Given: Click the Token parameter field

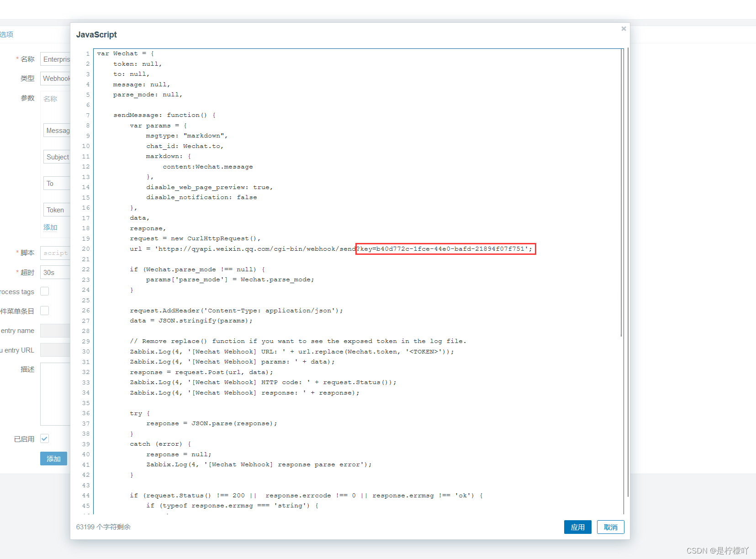Looking at the screenshot, I should coord(57,210).
